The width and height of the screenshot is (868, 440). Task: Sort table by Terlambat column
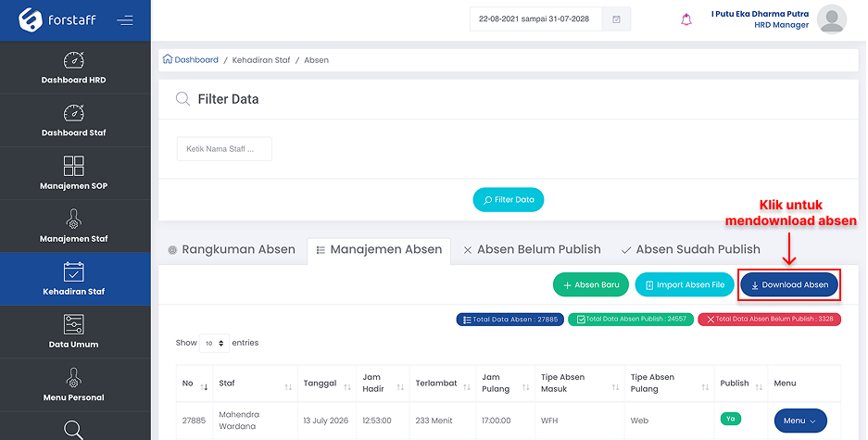pos(443,383)
